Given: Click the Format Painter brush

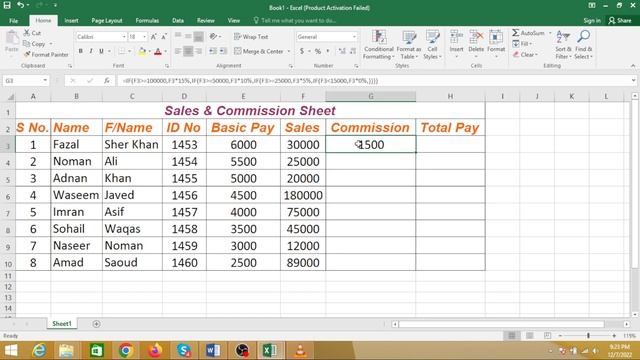Looking at the screenshot, I should tap(27, 54).
